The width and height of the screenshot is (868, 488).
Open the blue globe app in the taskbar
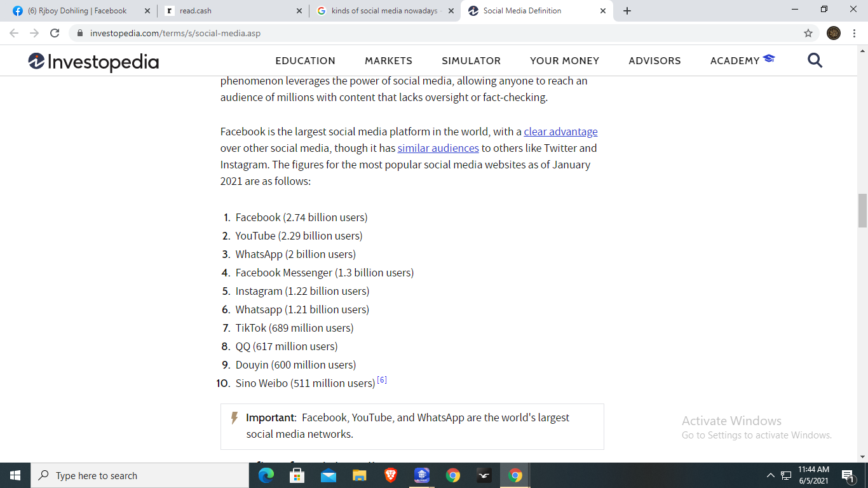click(x=422, y=475)
